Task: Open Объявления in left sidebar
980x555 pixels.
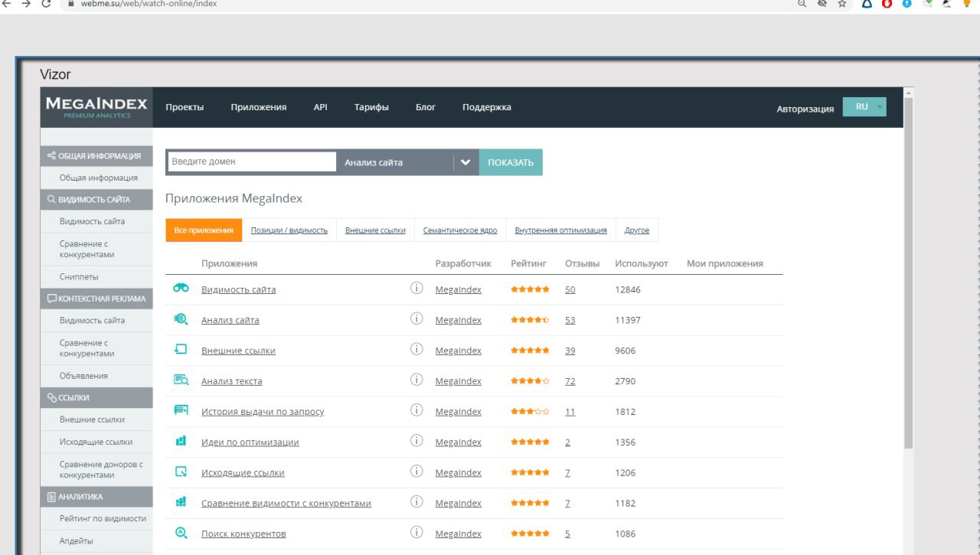Action: pos(83,376)
